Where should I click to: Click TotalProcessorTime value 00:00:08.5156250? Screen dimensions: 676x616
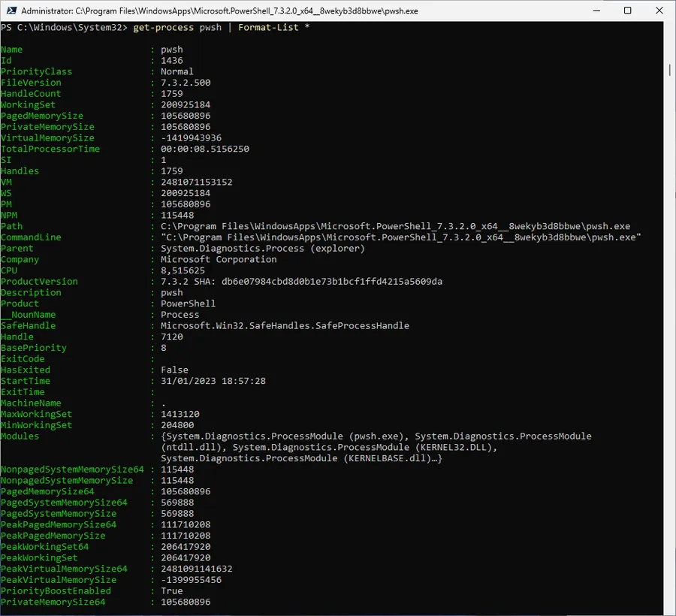pyautogui.click(x=205, y=149)
